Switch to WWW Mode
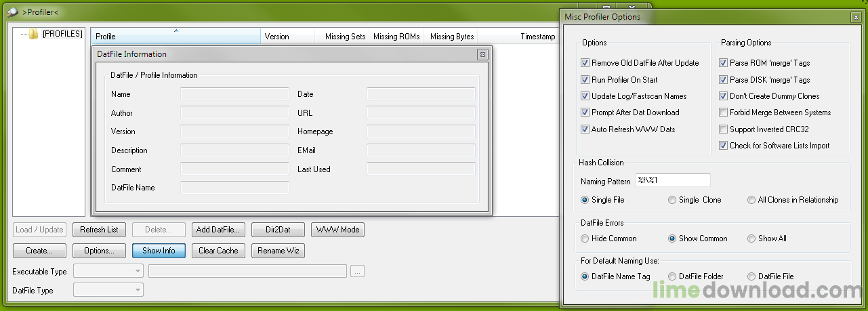Viewport: 868px width, 311px height. [x=337, y=230]
